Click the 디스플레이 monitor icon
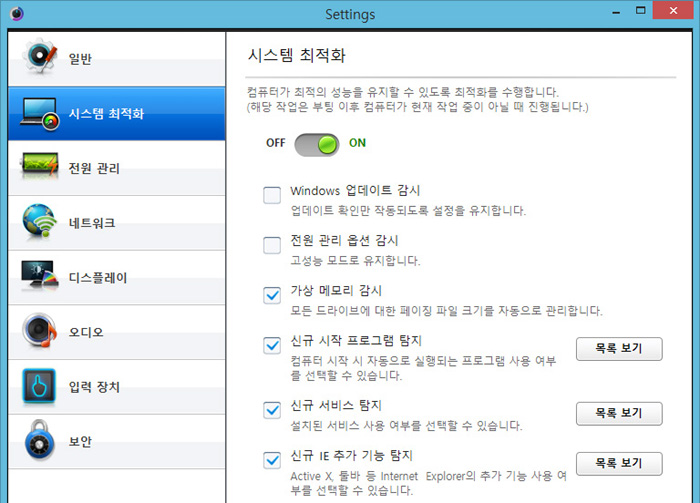Viewport: 700px width, 503px height. 40,275
